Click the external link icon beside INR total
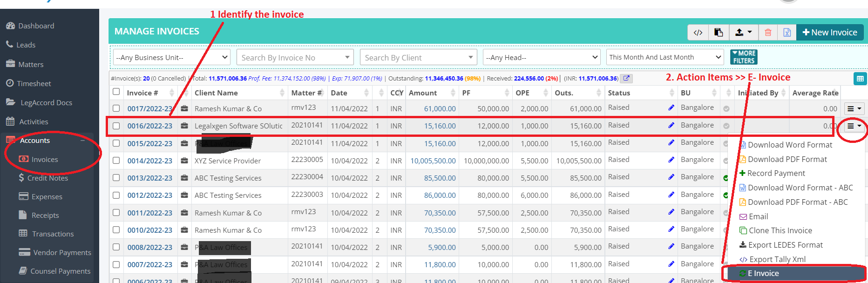868x283 pixels. coord(626,78)
